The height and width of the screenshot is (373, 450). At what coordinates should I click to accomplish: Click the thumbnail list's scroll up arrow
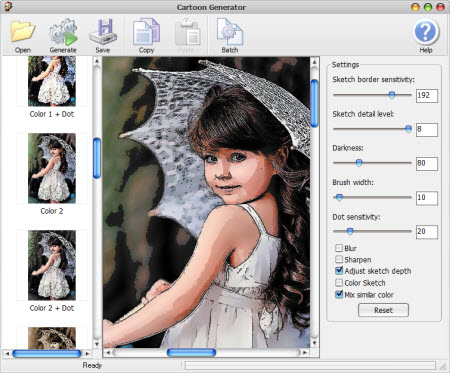tap(97, 61)
